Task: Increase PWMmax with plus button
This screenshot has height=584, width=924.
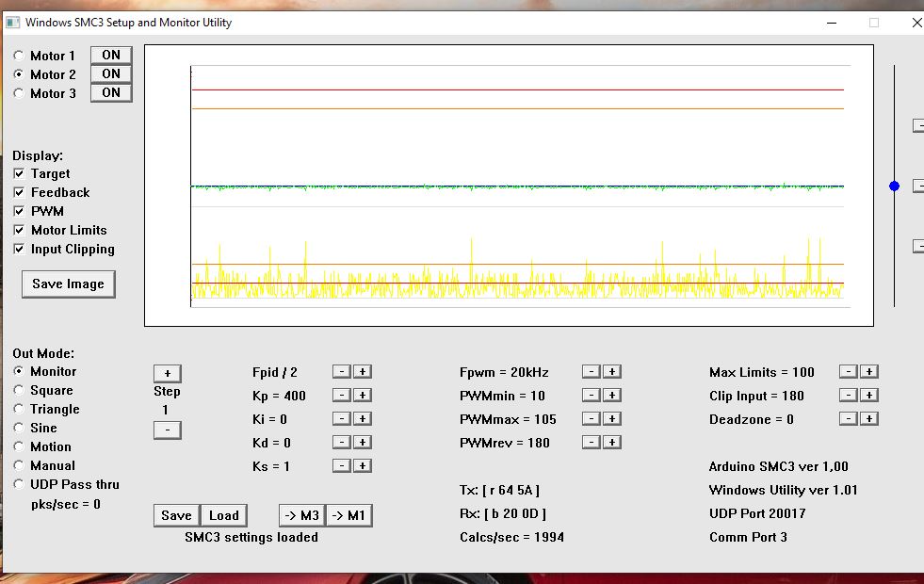Action: [x=612, y=419]
